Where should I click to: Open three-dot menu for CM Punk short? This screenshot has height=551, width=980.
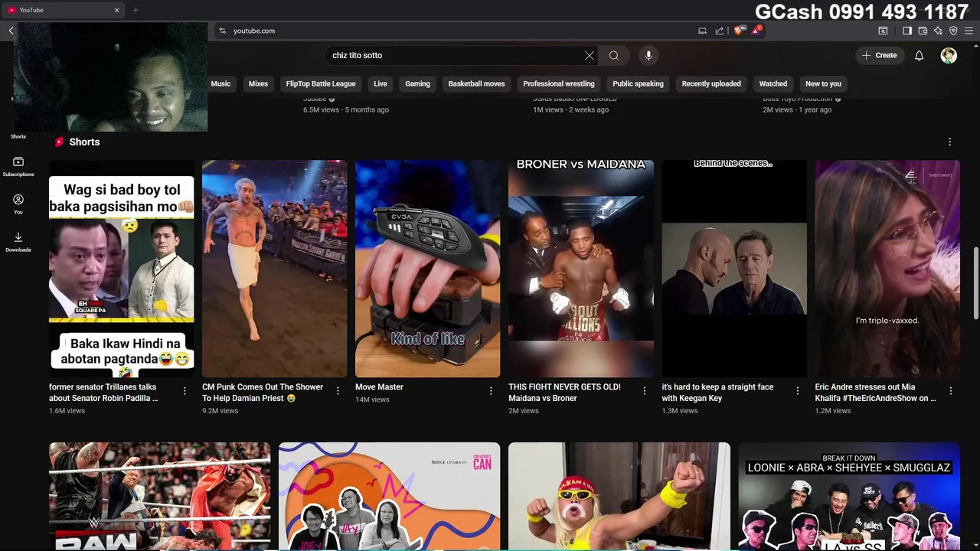click(338, 391)
